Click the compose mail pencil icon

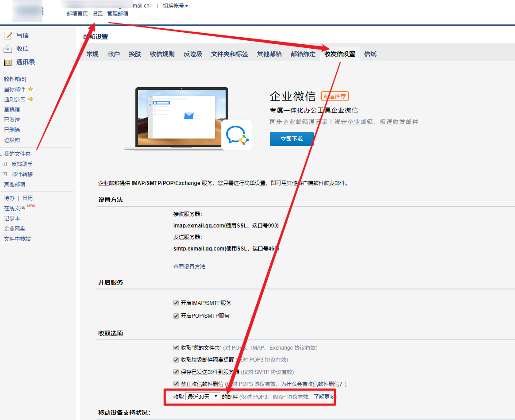pyautogui.click(x=8, y=35)
